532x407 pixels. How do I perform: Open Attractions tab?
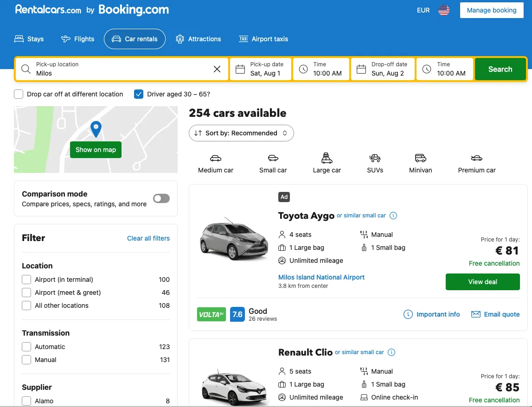point(199,39)
